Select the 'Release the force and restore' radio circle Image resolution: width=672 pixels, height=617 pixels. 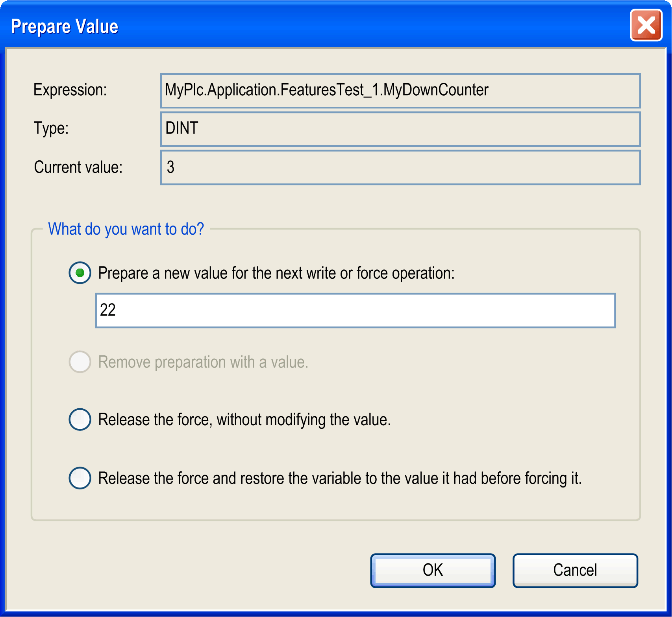80,478
